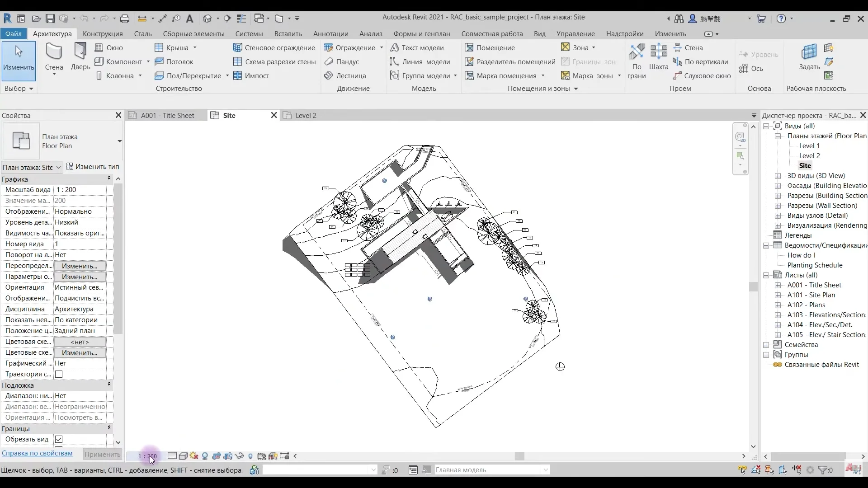Screen dimensions: 868x488
Task: Click the Помещение (Room) tool
Action: coord(490,47)
